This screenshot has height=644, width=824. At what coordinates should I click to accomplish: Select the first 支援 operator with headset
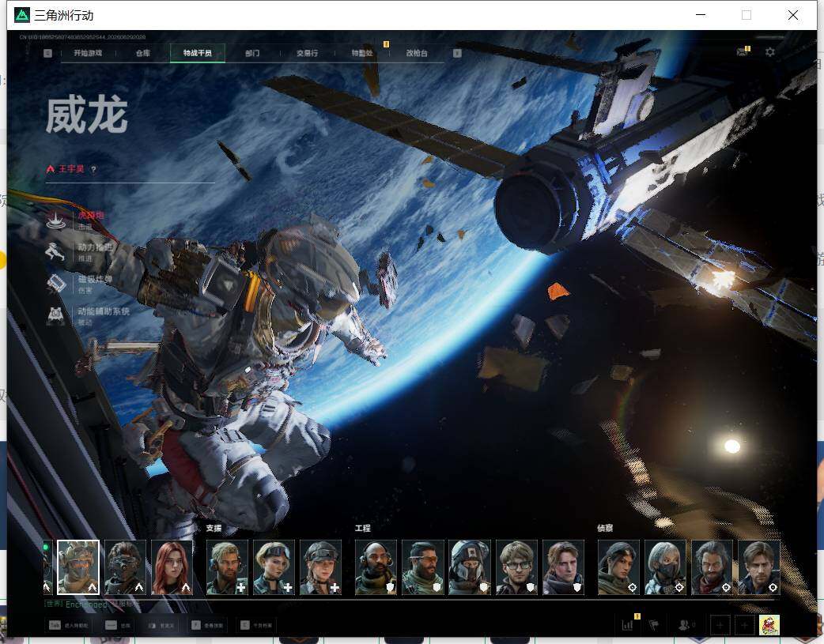pos(227,567)
